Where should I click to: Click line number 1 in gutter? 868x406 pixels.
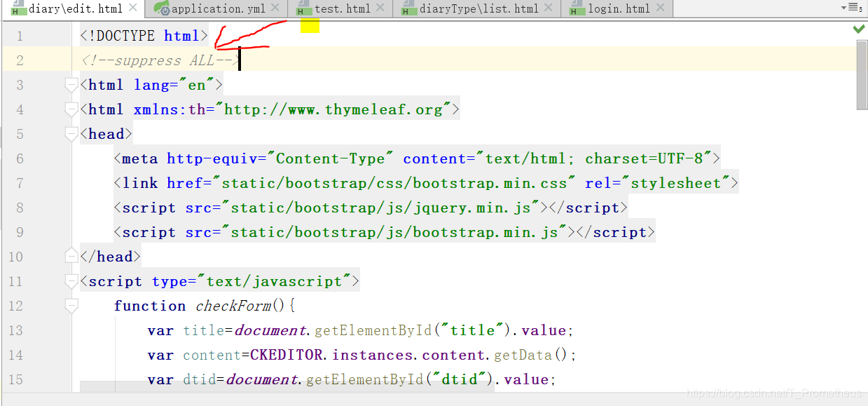pyautogui.click(x=19, y=36)
